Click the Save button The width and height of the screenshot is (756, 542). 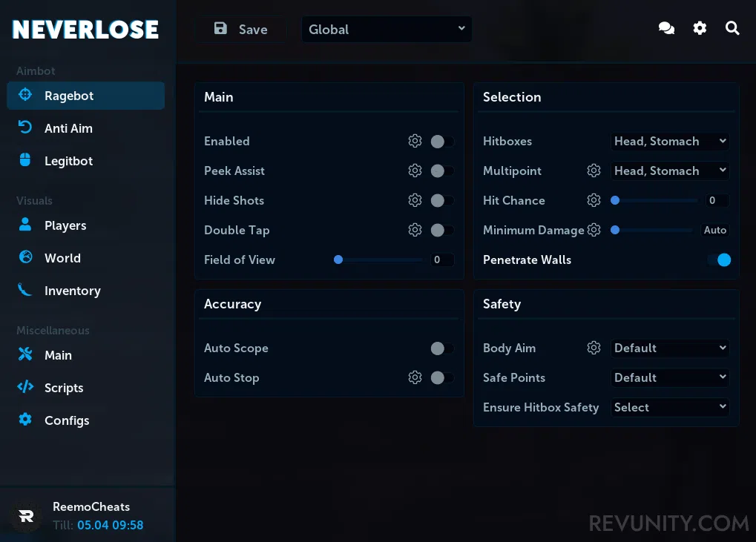(x=240, y=30)
